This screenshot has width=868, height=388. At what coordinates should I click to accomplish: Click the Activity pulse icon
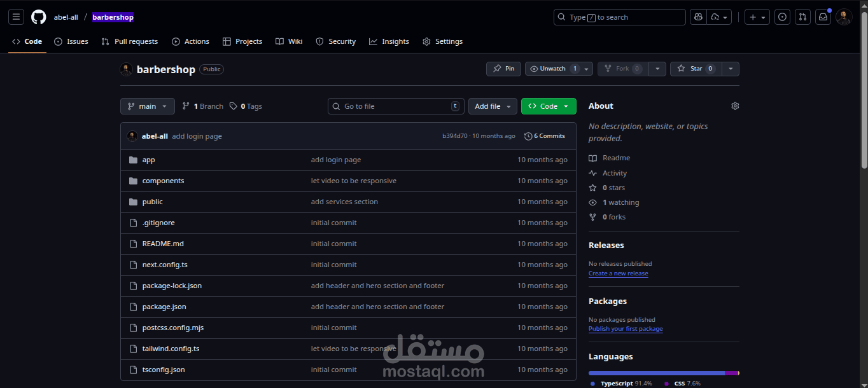pos(592,174)
